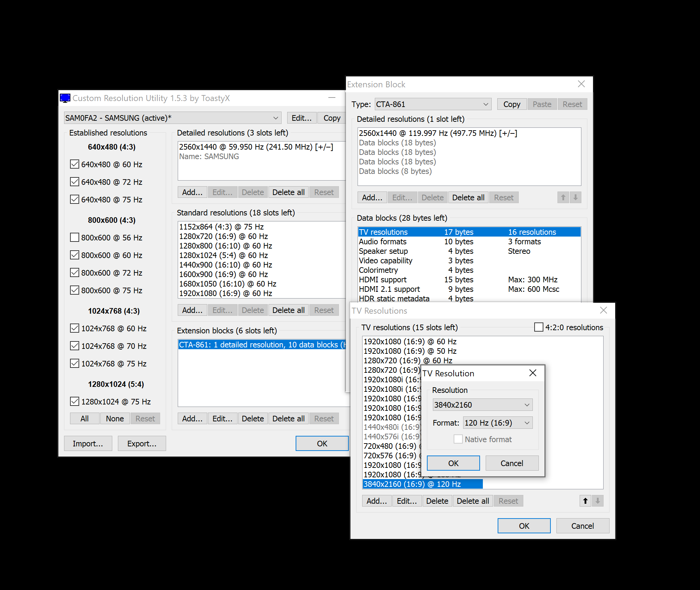Close the TV Resolution popup dialog
The image size is (700, 590).
(532, 373)
